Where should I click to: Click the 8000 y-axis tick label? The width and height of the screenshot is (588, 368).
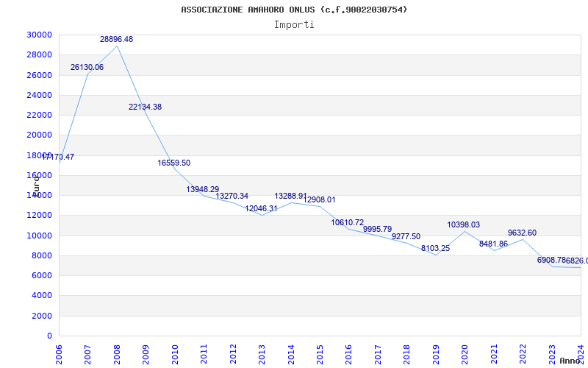[41, 255]
